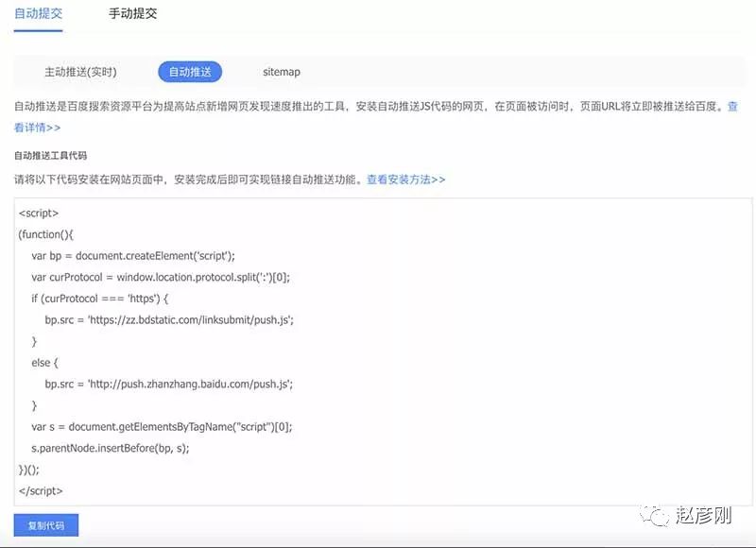The image size is (756, 548).
Task: Click the push.zhanzhang.baidu.com URL line
Action: point(169,385)
